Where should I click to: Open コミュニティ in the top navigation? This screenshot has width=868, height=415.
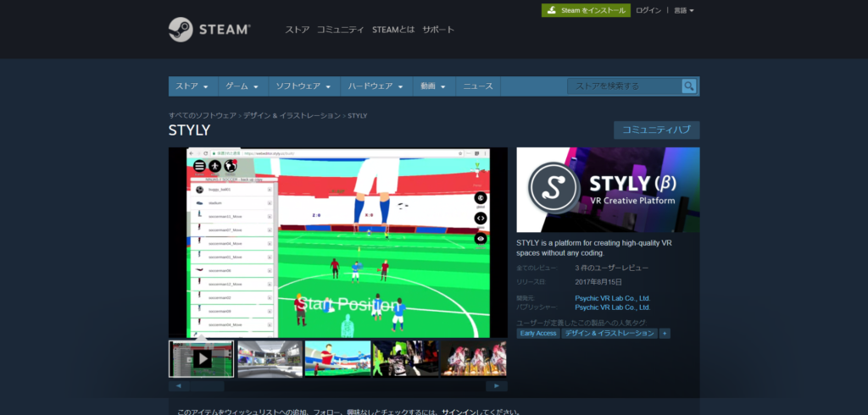(341, 30)
